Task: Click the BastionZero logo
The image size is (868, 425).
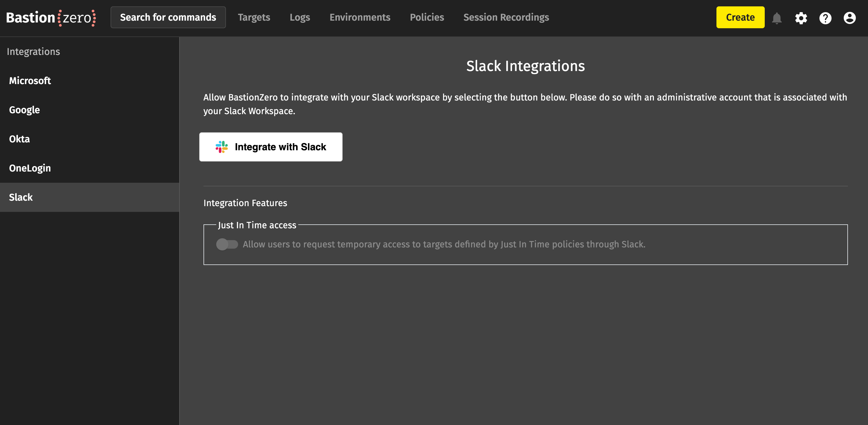Action: pyautogui.click(x=51, y=18)
